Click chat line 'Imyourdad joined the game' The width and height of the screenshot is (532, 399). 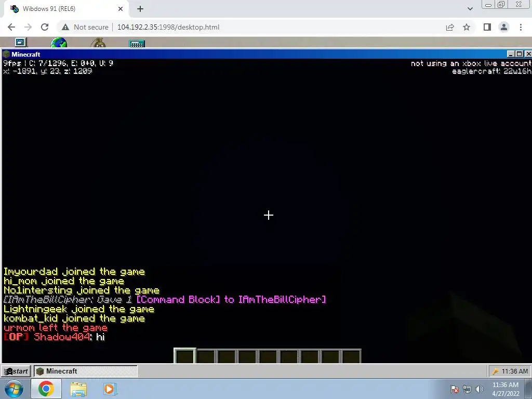point(74,272)
